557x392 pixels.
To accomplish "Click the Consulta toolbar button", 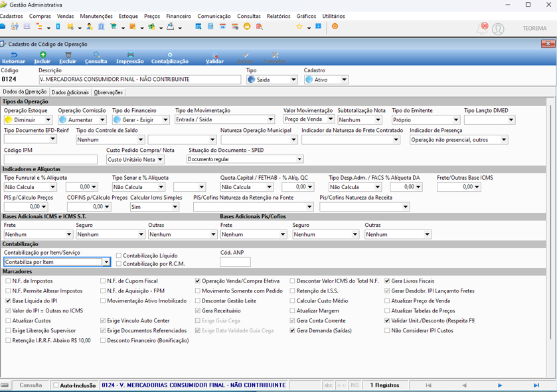I will pos(96,58).
